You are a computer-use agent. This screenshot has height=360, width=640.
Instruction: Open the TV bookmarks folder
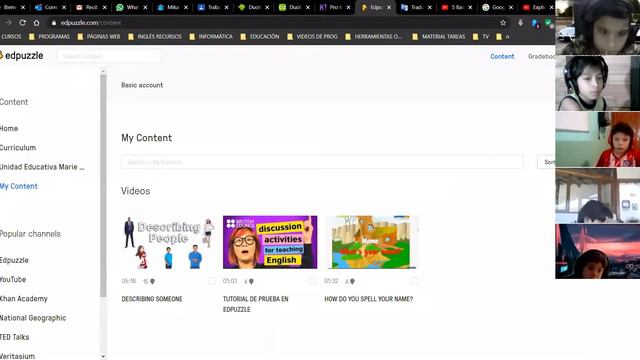pos(481,37)
